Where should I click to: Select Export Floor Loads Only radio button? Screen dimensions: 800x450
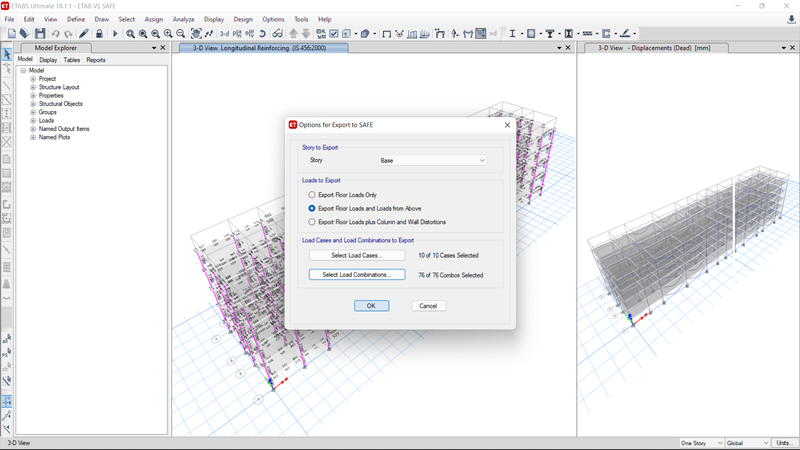(x=312, y=195)
